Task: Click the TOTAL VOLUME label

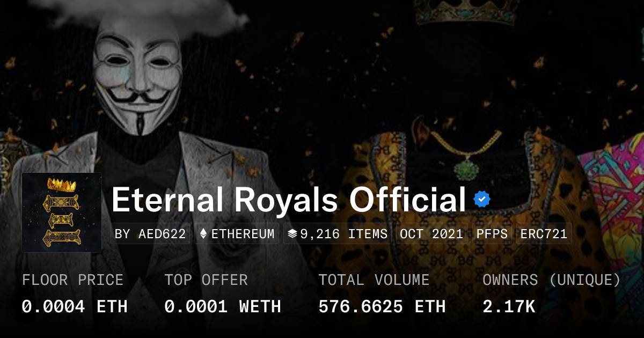Action: pyautogui.click(x=374, y=280)
